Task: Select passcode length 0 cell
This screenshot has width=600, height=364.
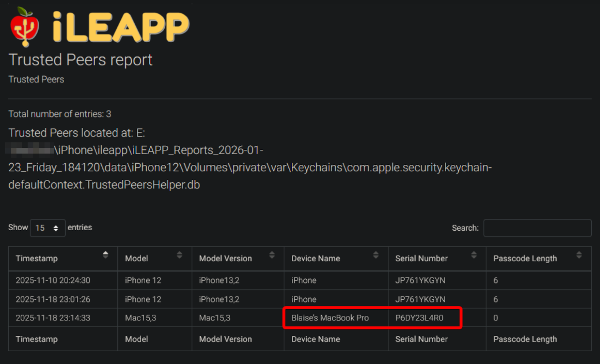Action: (x=495, y=318)
